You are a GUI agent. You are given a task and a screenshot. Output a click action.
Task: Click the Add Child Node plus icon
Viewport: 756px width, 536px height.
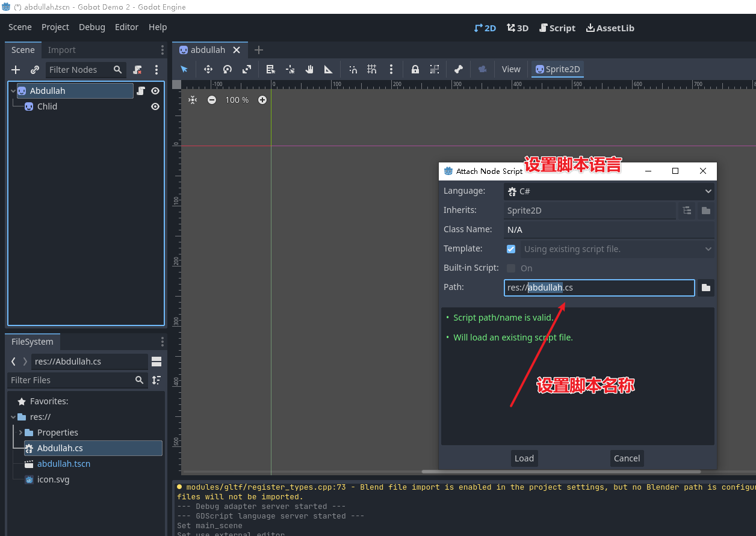coord(16,70)
